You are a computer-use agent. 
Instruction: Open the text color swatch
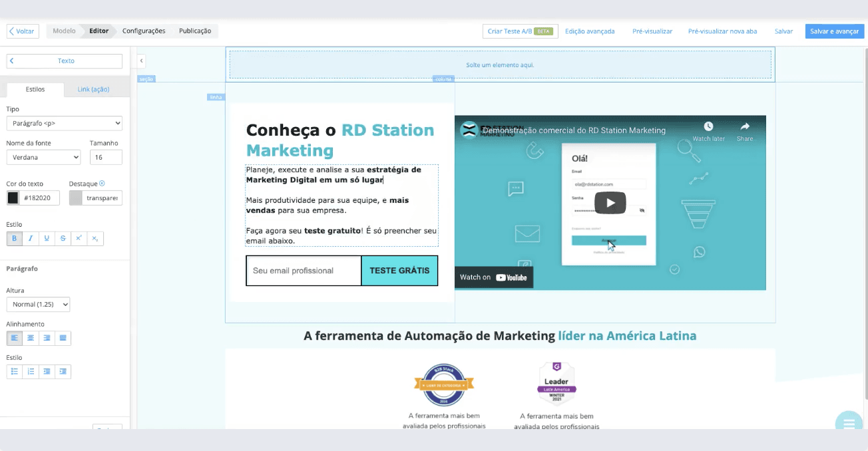(13, 198)
